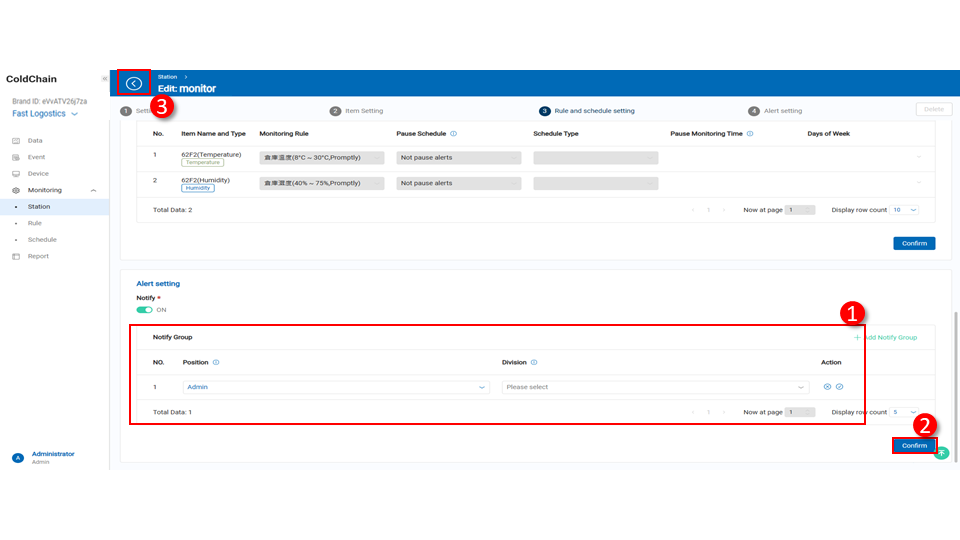Open the Division 'Please select' dropdown
Screen dimensions: 960x540
[655, 387]
